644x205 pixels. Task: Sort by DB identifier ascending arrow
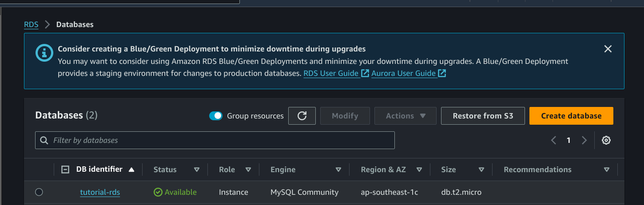point(131,170)
